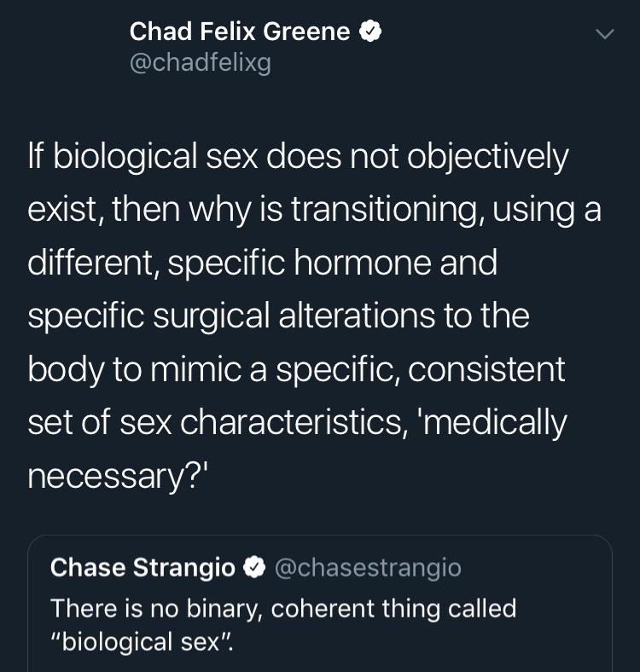This screenshot has height=672, width=640.
Task: Click the line starting 'If biological sex does'
Action: point(299,157)
